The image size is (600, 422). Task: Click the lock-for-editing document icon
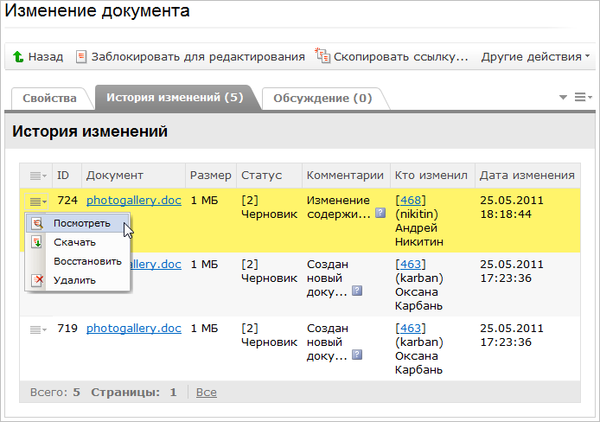(x=81, y=57)
